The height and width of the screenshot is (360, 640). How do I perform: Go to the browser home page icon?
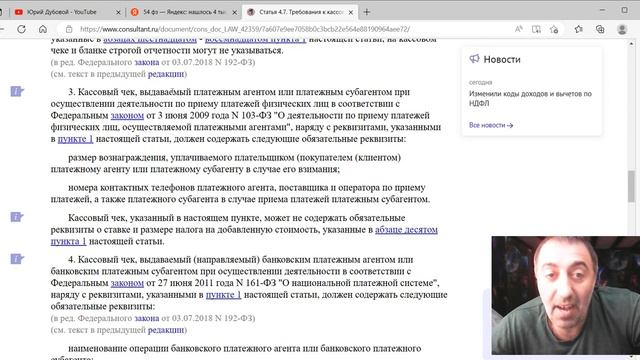click(x=43, y=29)
